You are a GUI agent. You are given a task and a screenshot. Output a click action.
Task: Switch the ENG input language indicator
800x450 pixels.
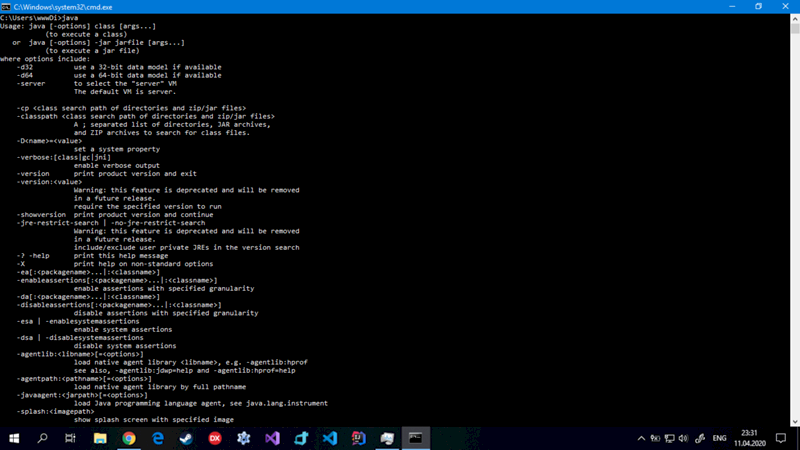(719, 438)
